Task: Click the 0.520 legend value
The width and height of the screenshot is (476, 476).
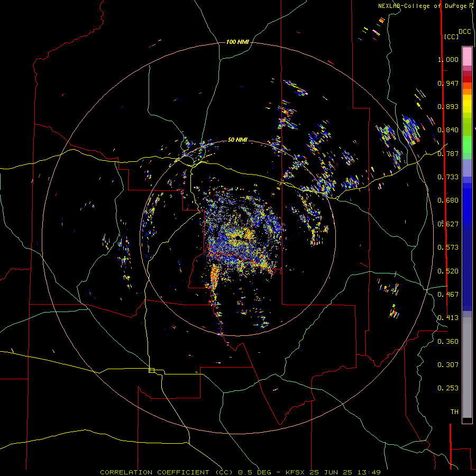Action: pos(448,271)
